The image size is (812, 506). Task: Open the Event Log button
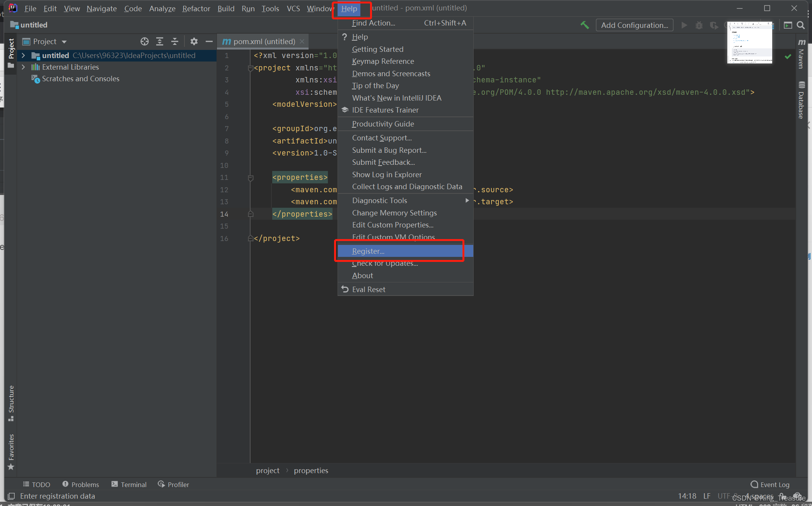[x=770, y=484]
